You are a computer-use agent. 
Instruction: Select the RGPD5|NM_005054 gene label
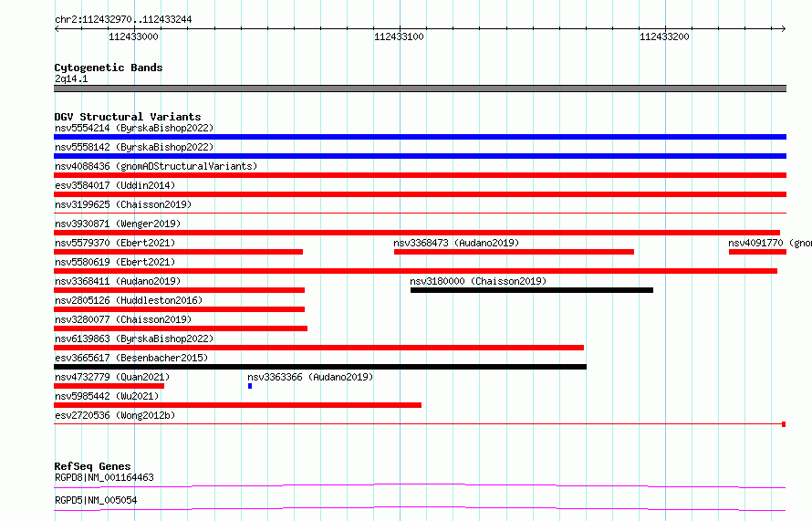click(x=96, y=500)
